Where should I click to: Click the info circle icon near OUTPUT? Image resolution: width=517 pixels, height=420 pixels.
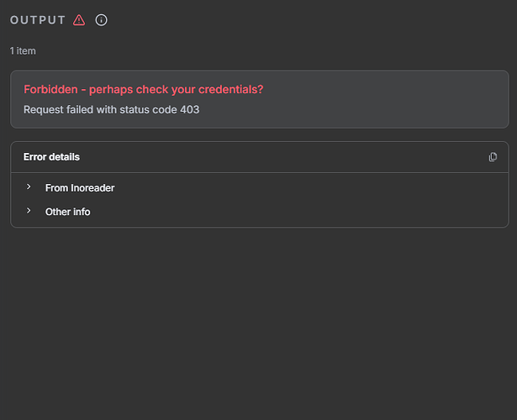click(x=102, y=20)
